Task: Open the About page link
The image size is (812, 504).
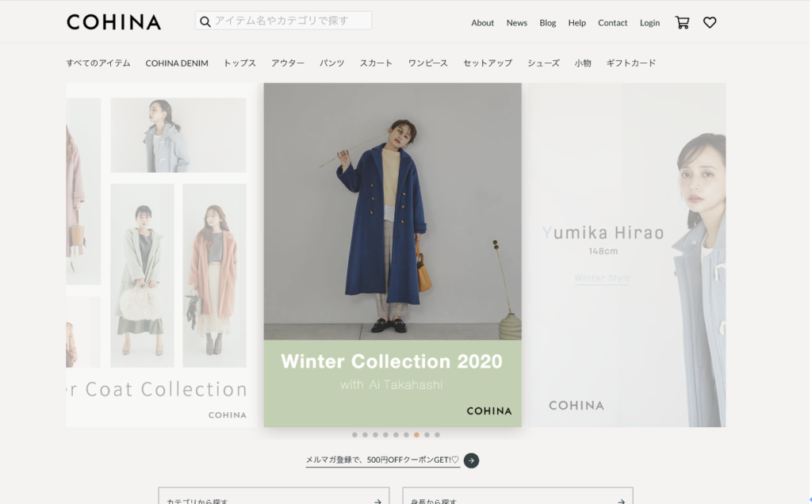Action: pyautogui.click(x=482, y=23)
